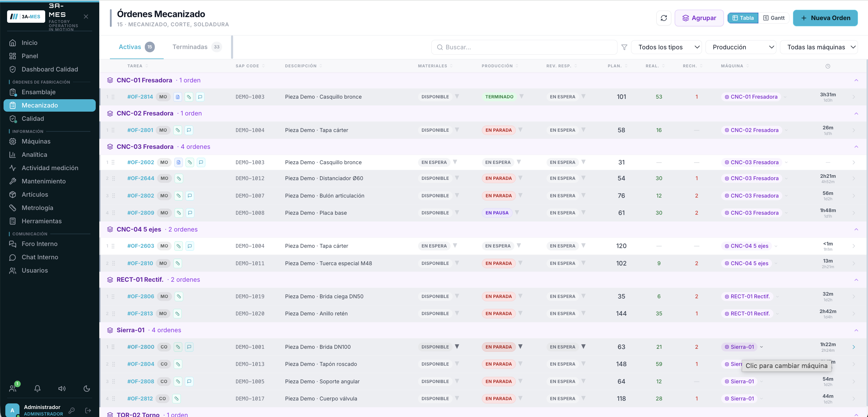The height and width of the screenshot is (417, 868).
Task: Click the Administrador avatar icon
Action: tap(12, 410)
